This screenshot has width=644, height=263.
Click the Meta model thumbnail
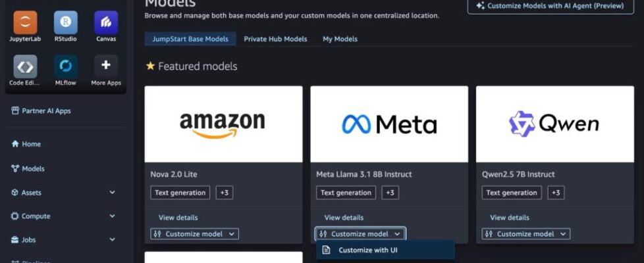pos(389,124)
